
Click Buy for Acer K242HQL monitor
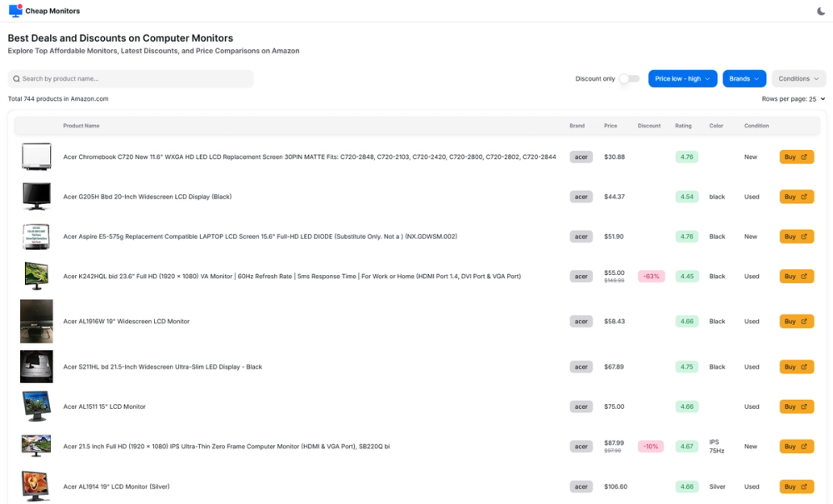pyautogui.click(x=796, y=277)
